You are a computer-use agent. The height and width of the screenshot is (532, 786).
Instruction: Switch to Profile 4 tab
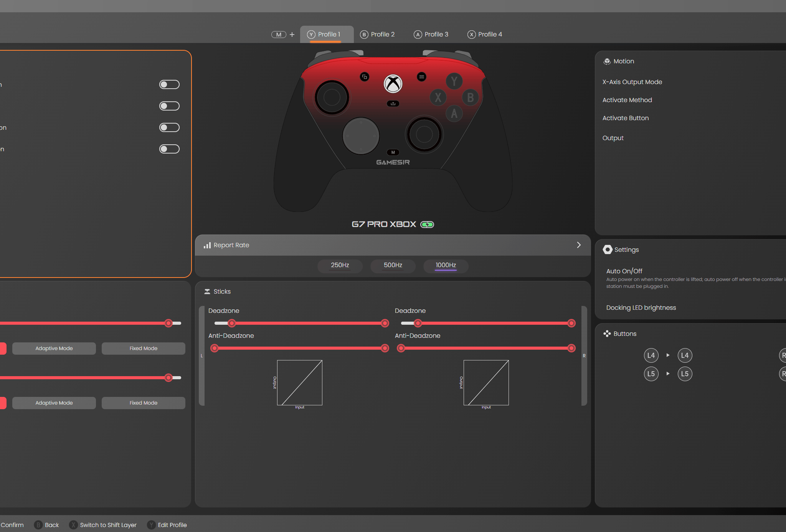[x=485, y=34]
